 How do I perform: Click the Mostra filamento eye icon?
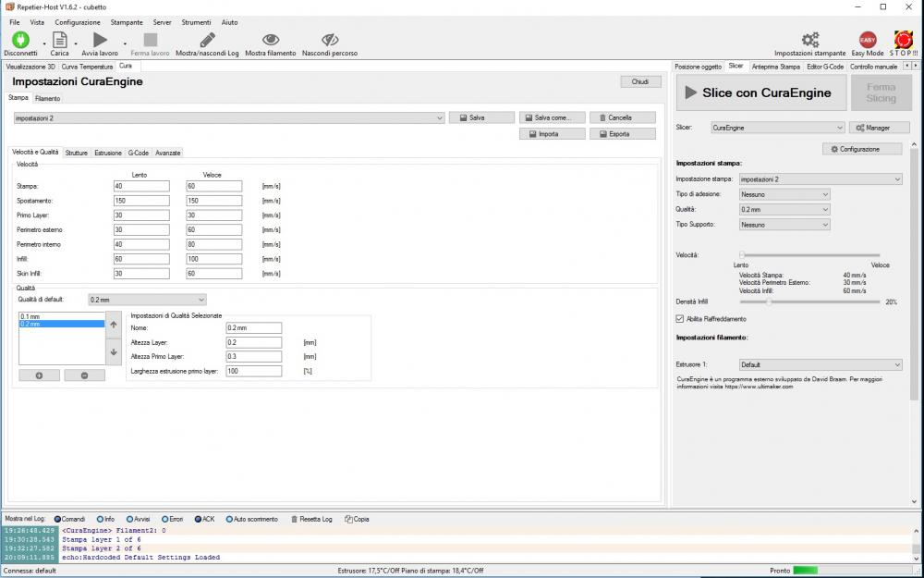point(271,40)
